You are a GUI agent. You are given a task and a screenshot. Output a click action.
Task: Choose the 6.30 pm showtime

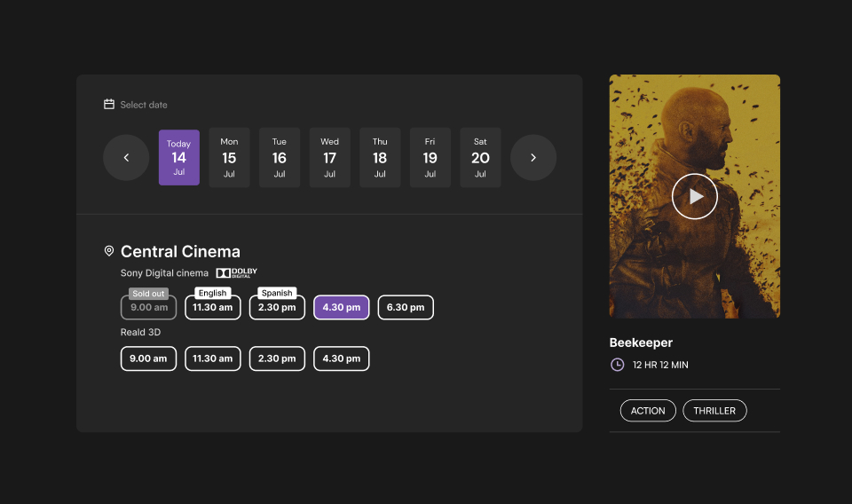tap(406, 307)
